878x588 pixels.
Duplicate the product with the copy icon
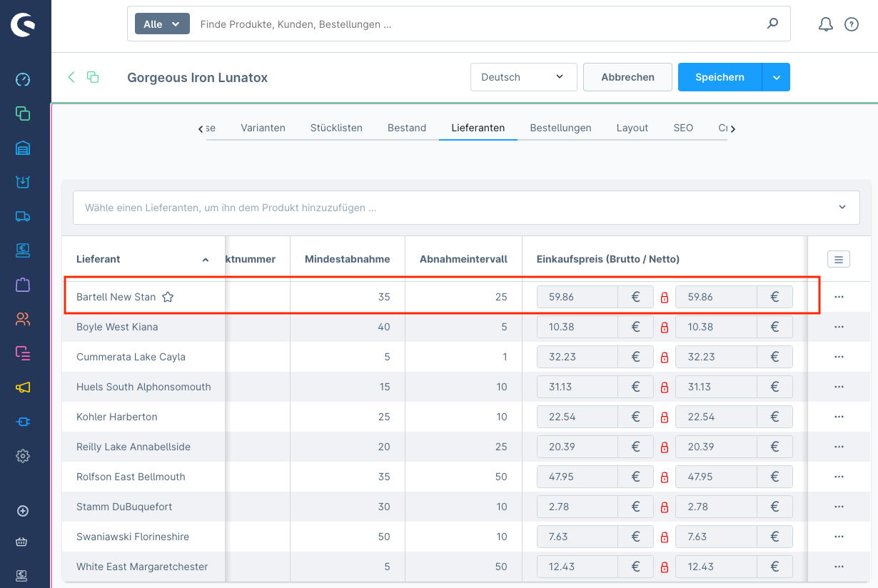[93, 77]
